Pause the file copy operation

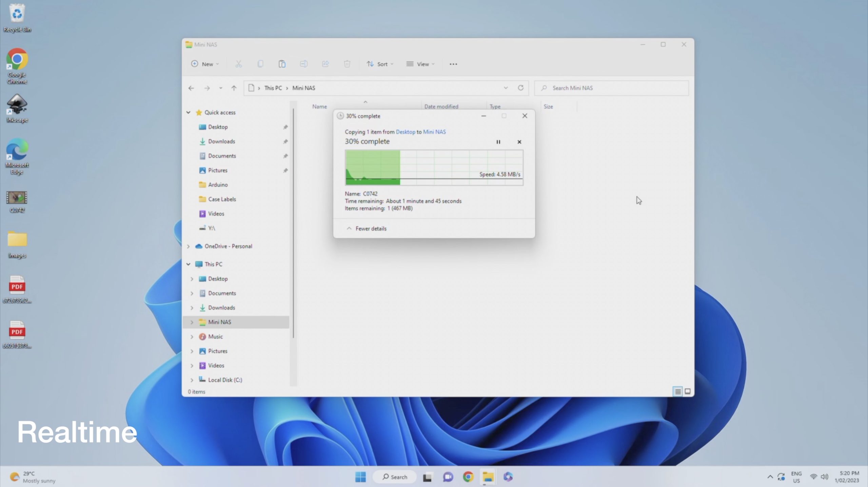point(498,142)
